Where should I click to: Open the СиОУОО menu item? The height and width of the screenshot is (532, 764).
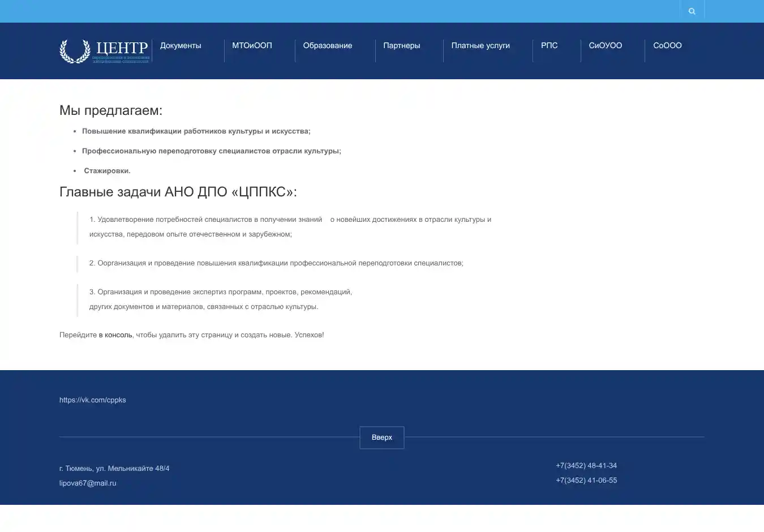point(605,46)
